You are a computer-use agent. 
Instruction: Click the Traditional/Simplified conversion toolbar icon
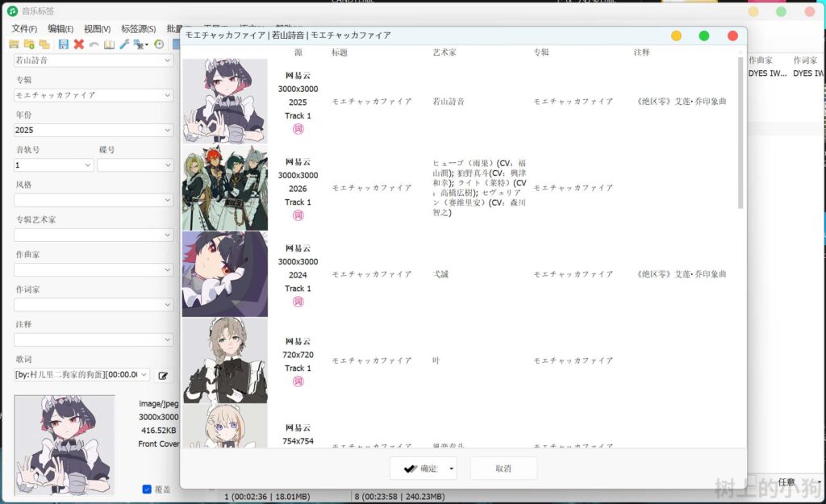coord(140,45)
